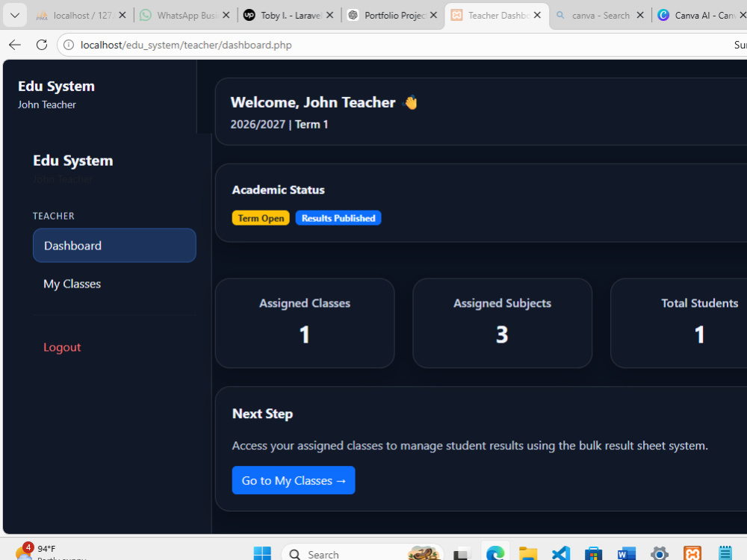Focus the address bar URL
Viewport: 747px width, 560px height.
(x=186, y=45)
